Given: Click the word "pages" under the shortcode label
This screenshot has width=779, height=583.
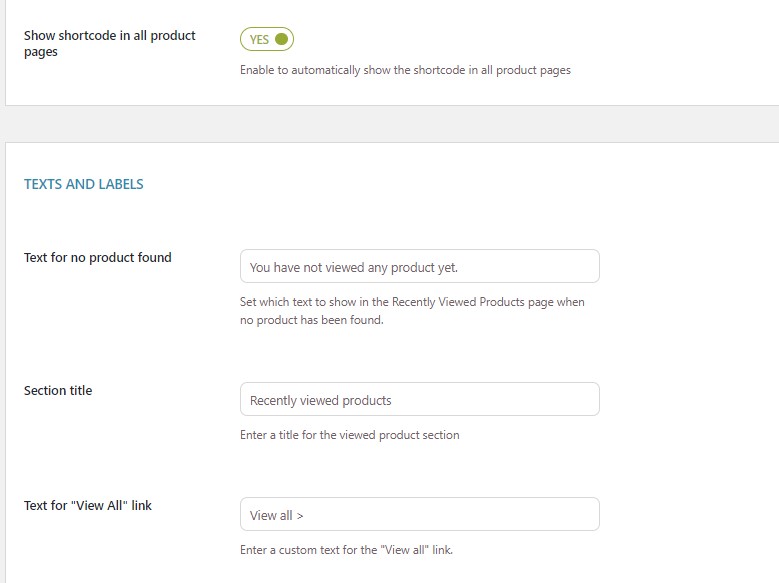Looking at the screenshot, I should click(x=41, y=52).
